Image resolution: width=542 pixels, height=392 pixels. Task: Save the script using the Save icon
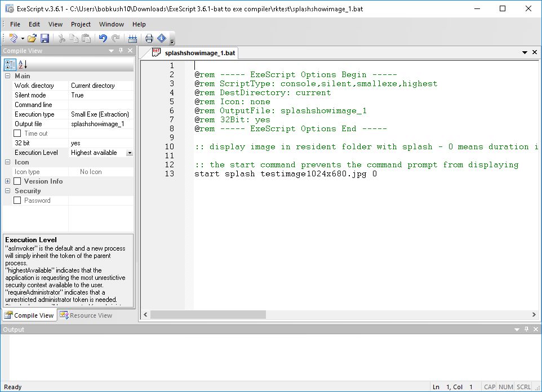click(45, 38)
